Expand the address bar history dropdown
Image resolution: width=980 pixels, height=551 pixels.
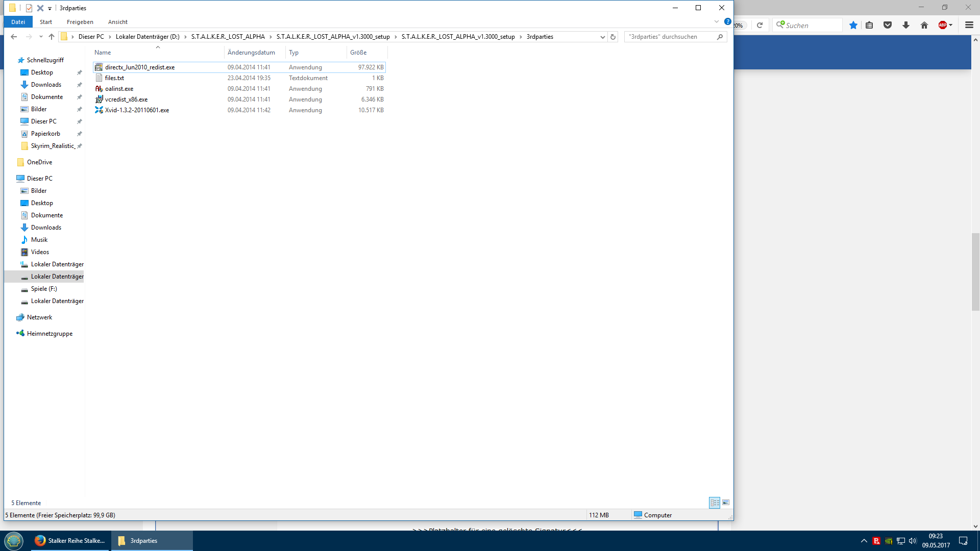603,37
